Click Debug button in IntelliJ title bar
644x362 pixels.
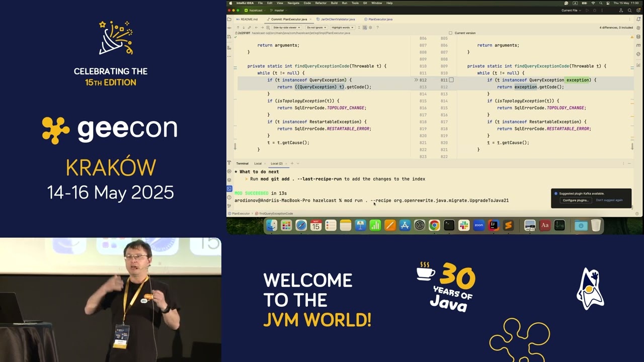pos(594,10)
